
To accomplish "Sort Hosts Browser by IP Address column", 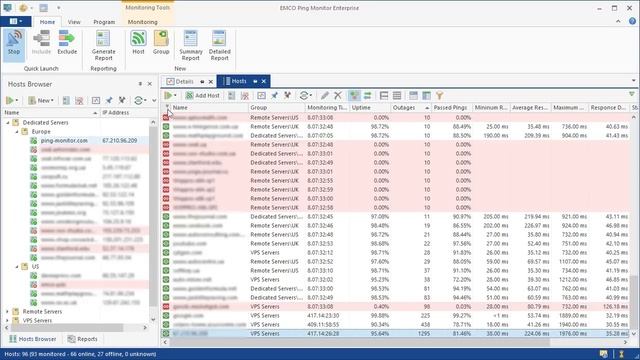I will coord(125,112).
